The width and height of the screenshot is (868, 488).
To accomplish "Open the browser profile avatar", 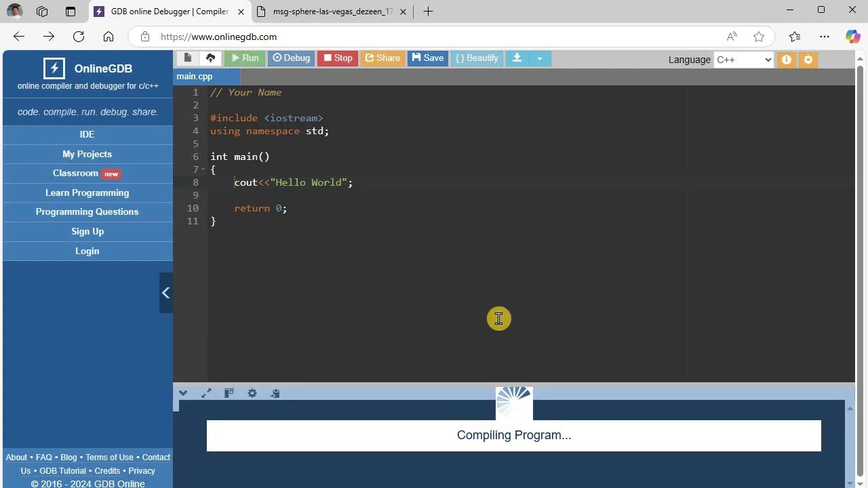I will point(14,11).
